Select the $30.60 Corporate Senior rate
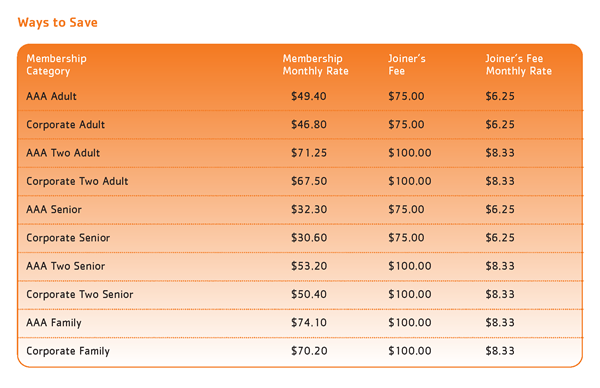The width and height of the screenshot is (600, 388). [309, 238]
